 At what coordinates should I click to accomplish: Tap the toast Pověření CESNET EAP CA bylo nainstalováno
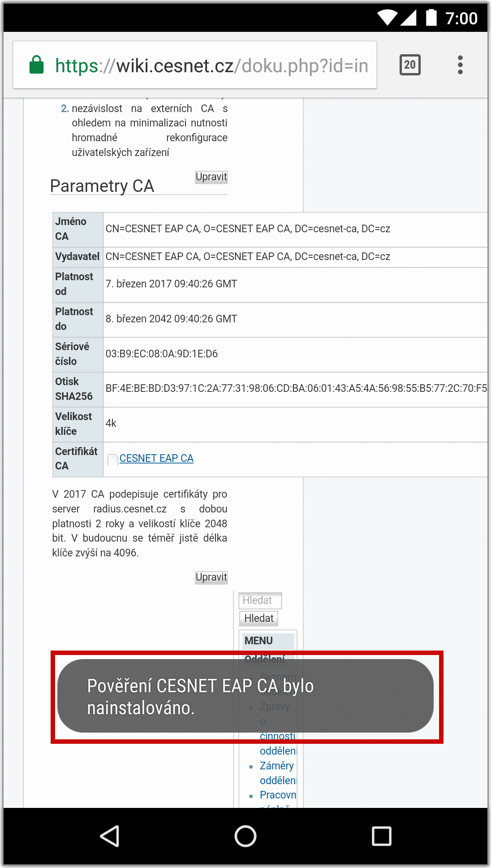[x=245, y=696]
